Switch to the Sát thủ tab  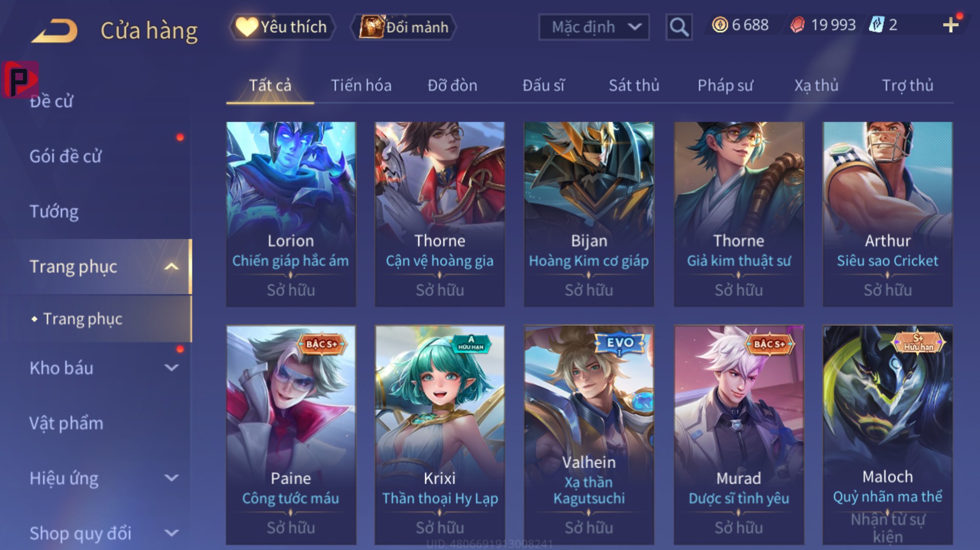pos(634,85)
